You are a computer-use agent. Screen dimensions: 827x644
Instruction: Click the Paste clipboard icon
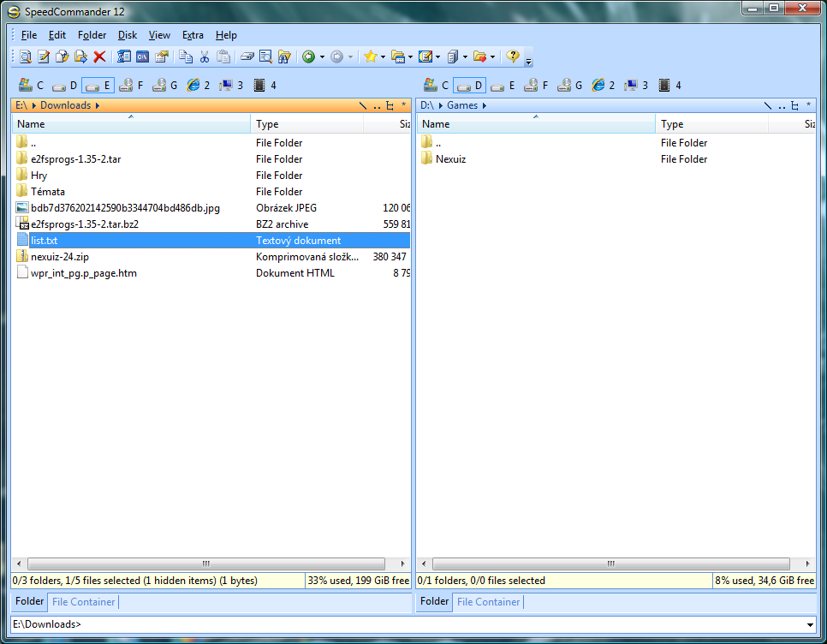pos(223,57)
